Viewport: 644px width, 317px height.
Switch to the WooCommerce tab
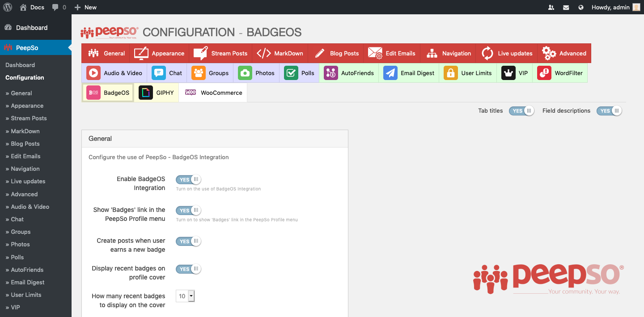(x=213, y=93)
